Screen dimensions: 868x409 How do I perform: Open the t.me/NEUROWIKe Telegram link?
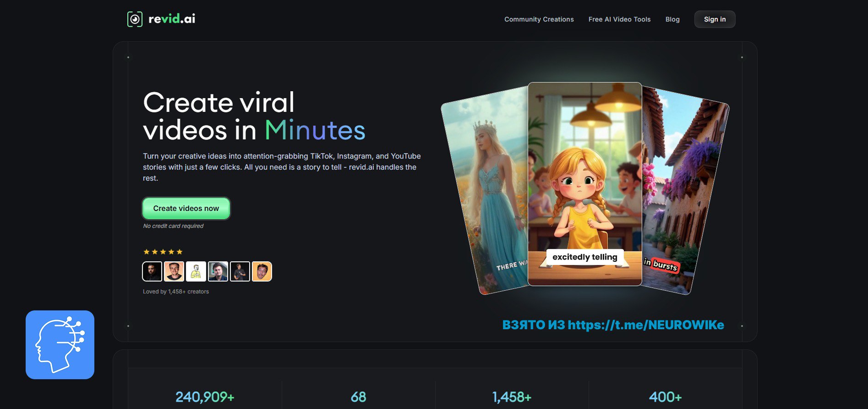tap(645, 325)
